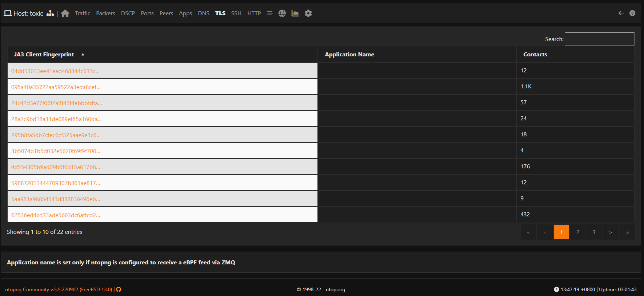The image size is (644, 296).
Task: Open the HTTP tab
Action: [254, 13]
